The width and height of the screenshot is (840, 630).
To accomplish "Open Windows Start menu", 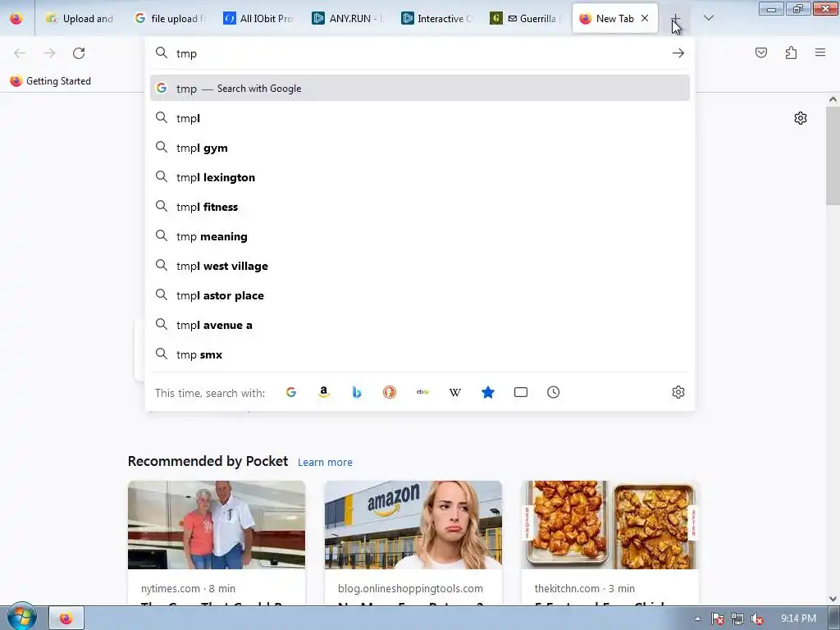I will coord(22,617).
